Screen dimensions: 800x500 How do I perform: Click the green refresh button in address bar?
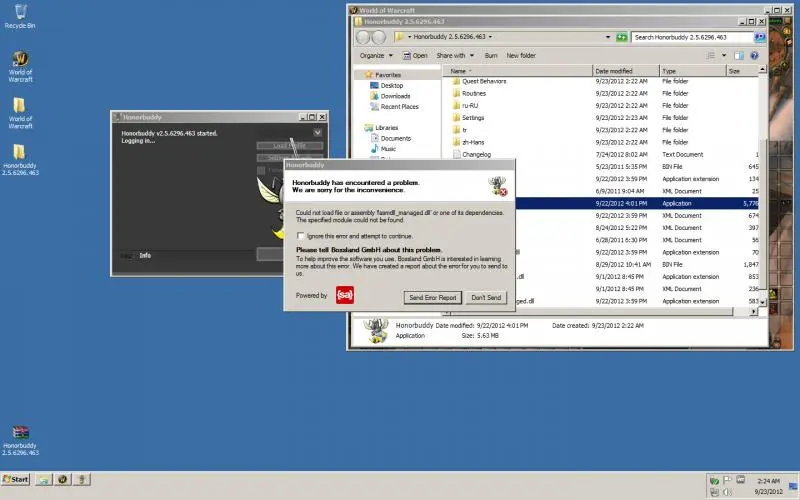tap(621, 37)
